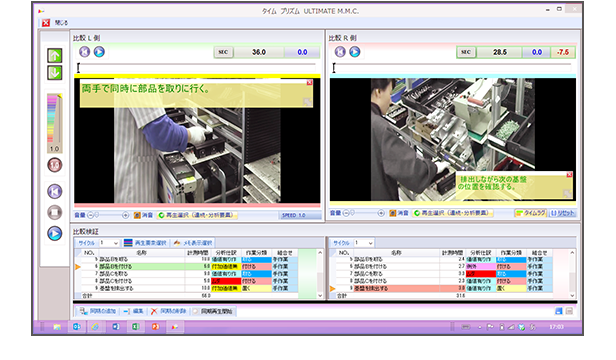Image resolution: width=616 pixels, height=360 pixels.
Task: Click 再生選択 playback selection on L side
Action: tap(196, 215)
